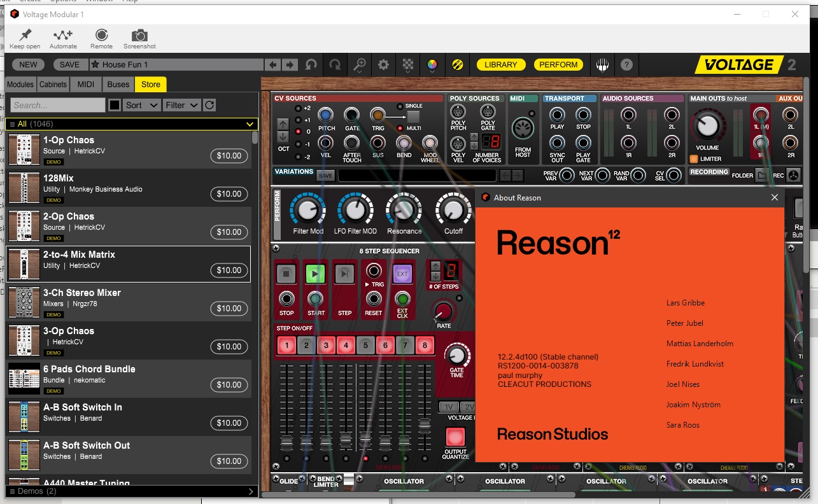Toggle sequencer step 7 on/off
Viewport: 818px width, 504px height.
[405, 346]
